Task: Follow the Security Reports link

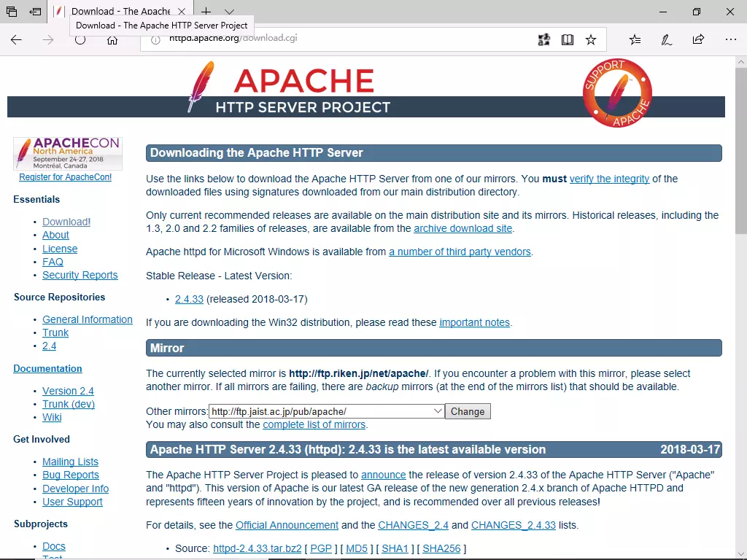Action: coord(80,275)
